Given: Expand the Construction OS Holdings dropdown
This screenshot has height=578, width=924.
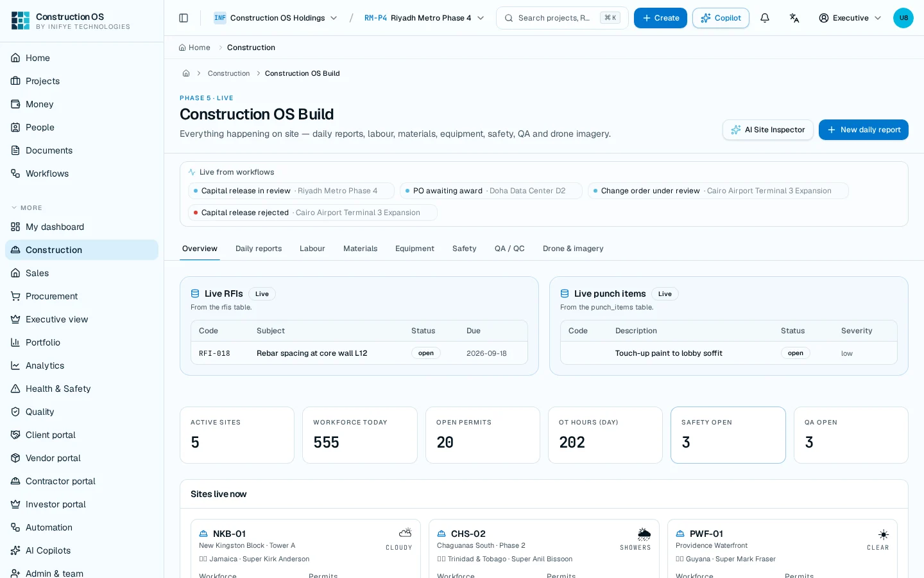Looking at the screenshot, I should click(276, 18).
